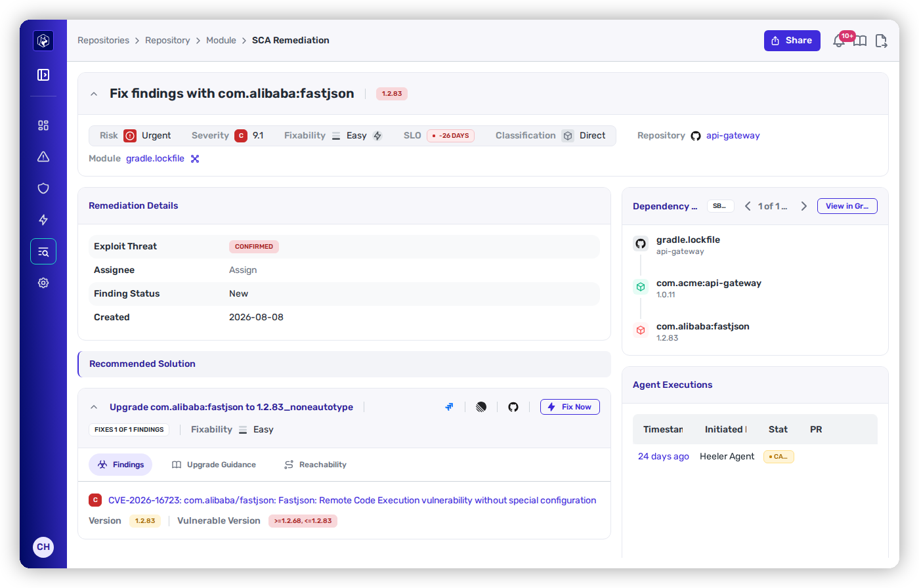This screenshot has height=588, width=919.
Task: Go to the previous dependency path
Action: (748, 206)
